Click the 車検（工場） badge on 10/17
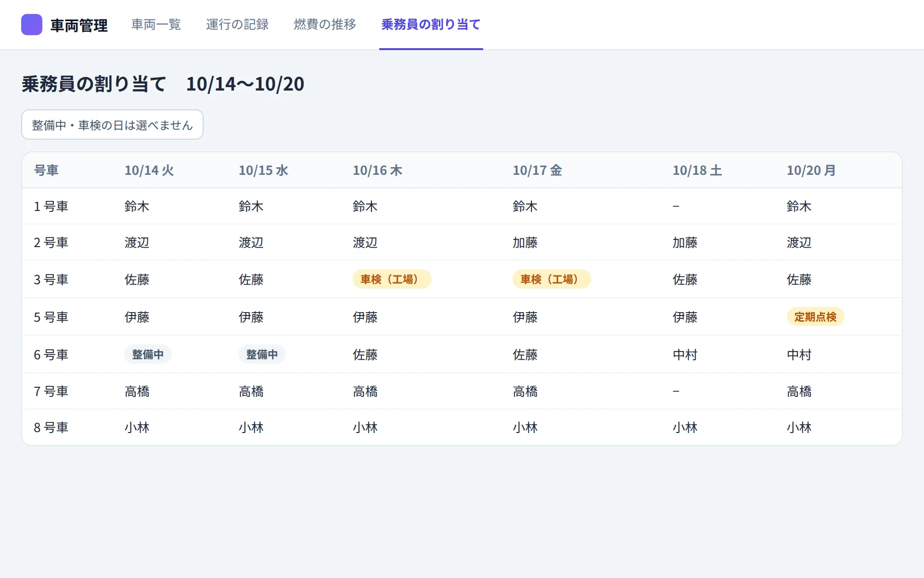This screenshot has width=924, height=578. (x=552, y=279)
